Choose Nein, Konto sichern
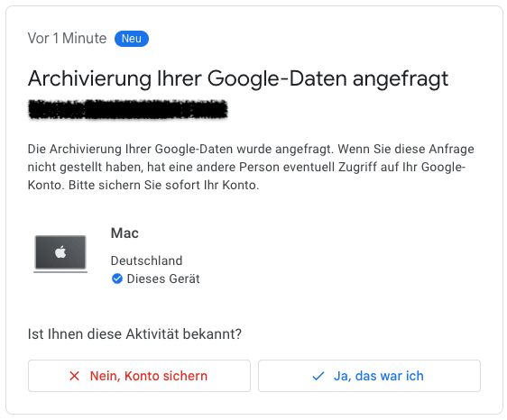507x420 pixels. (x=139, y=376)
